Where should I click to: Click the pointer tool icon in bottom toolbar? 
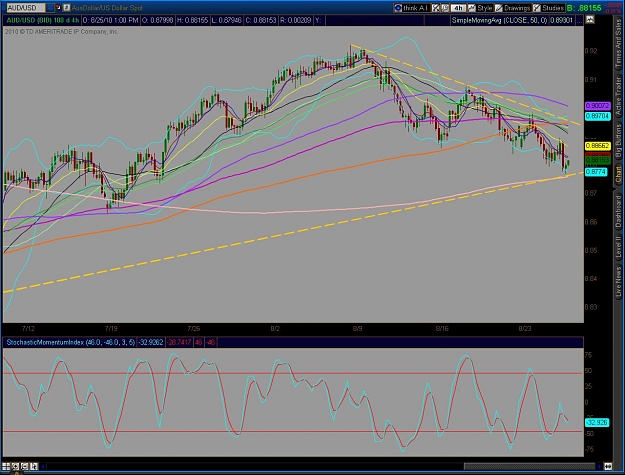(34, 466)
